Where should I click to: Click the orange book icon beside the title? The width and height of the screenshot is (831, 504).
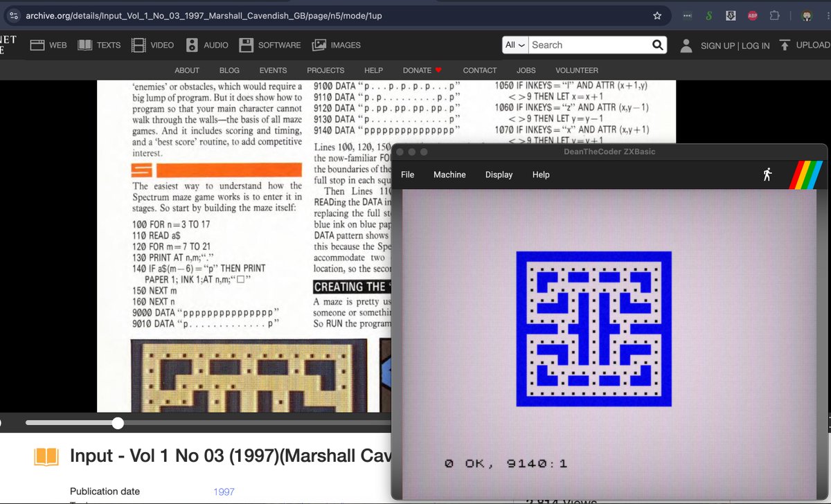point(46,457)
